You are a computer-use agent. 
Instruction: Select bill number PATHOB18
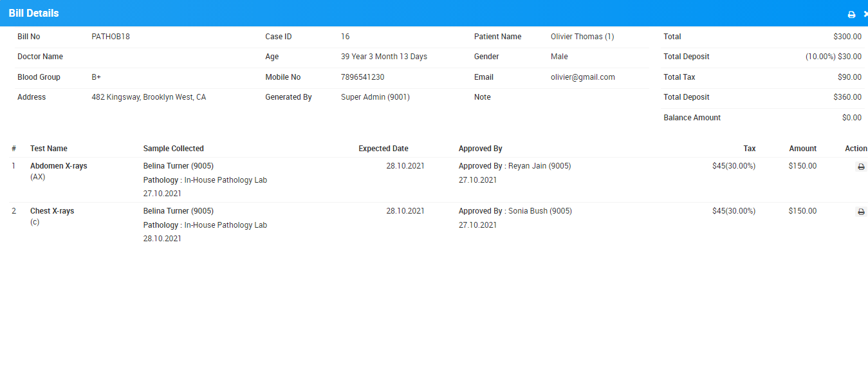pyautogui.click(x=111, y=37)
